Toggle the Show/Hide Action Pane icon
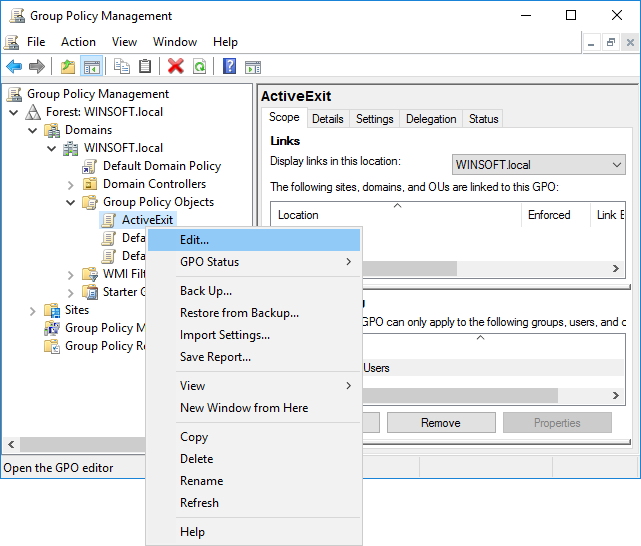 coord(253,66)
